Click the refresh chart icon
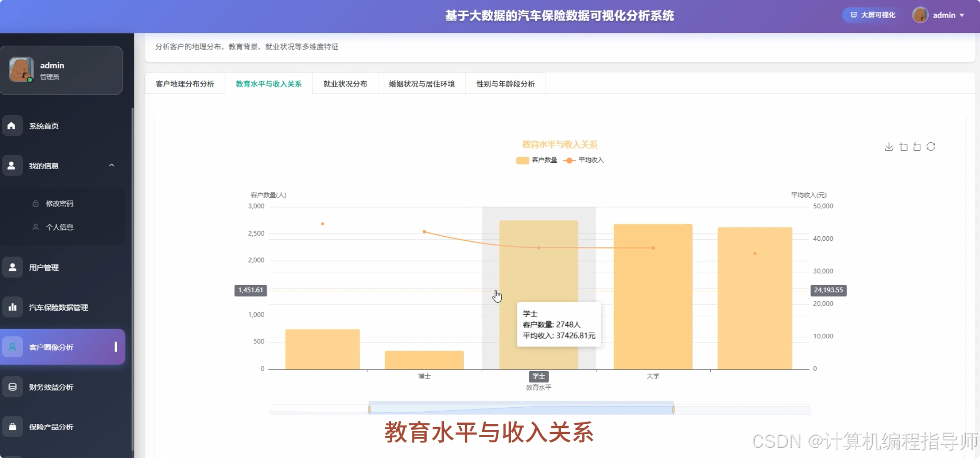Viewport: 980px width, 458px height. (932, 147)
